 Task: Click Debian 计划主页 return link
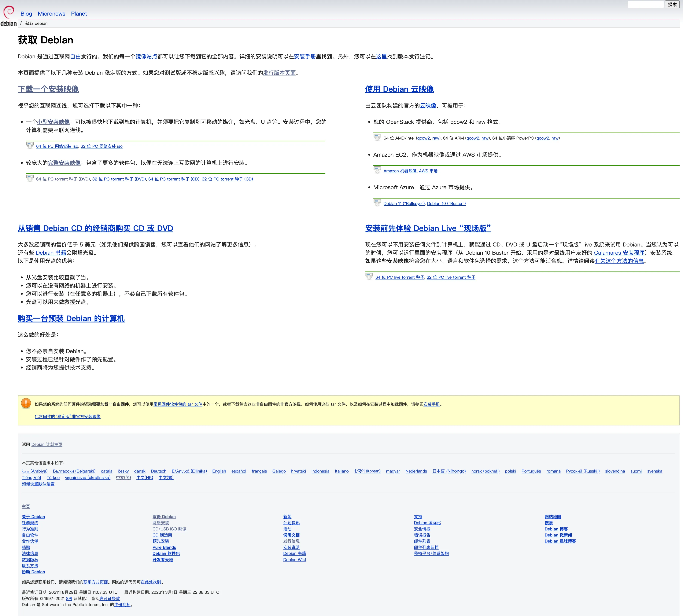pos(47,444)
